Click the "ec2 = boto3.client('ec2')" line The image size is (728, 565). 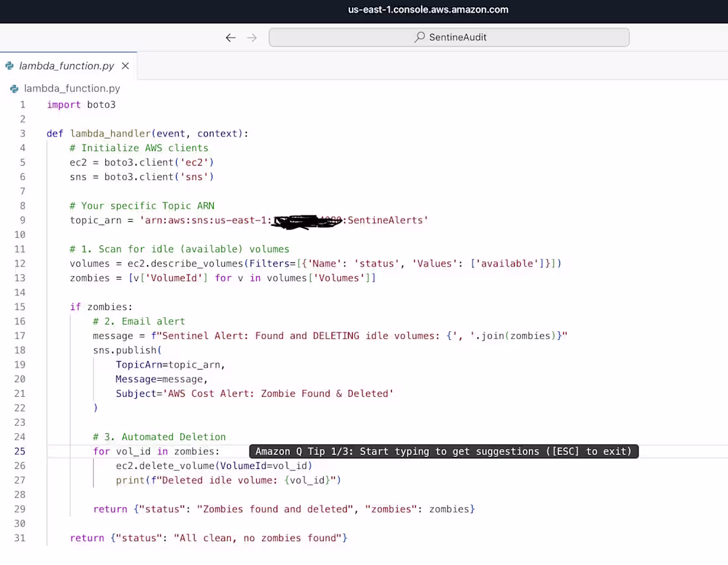142,162
